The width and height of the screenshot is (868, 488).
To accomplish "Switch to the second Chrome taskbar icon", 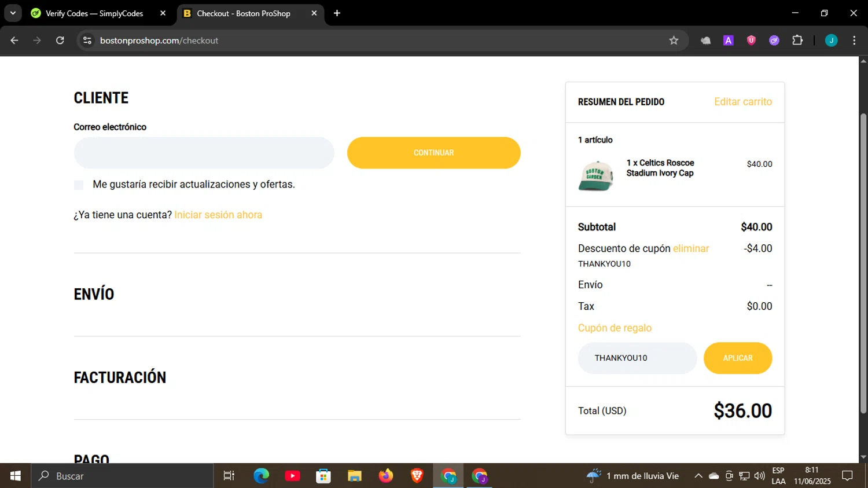I will point(480,476).
